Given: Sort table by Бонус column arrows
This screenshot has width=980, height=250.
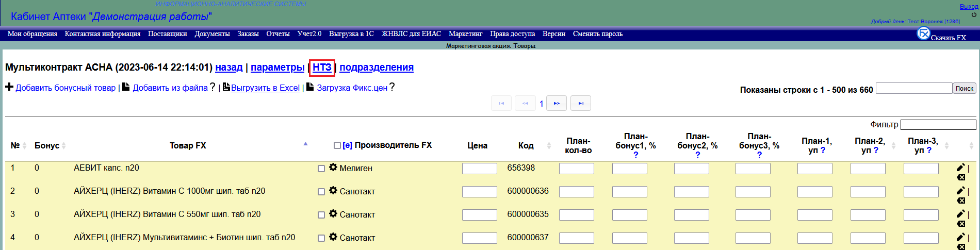Looking at the screenshot, I should (64, 146).
